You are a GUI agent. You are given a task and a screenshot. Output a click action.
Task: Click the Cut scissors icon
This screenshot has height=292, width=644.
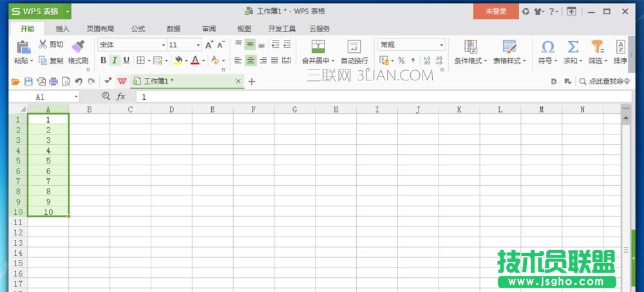tap(43, 44)
